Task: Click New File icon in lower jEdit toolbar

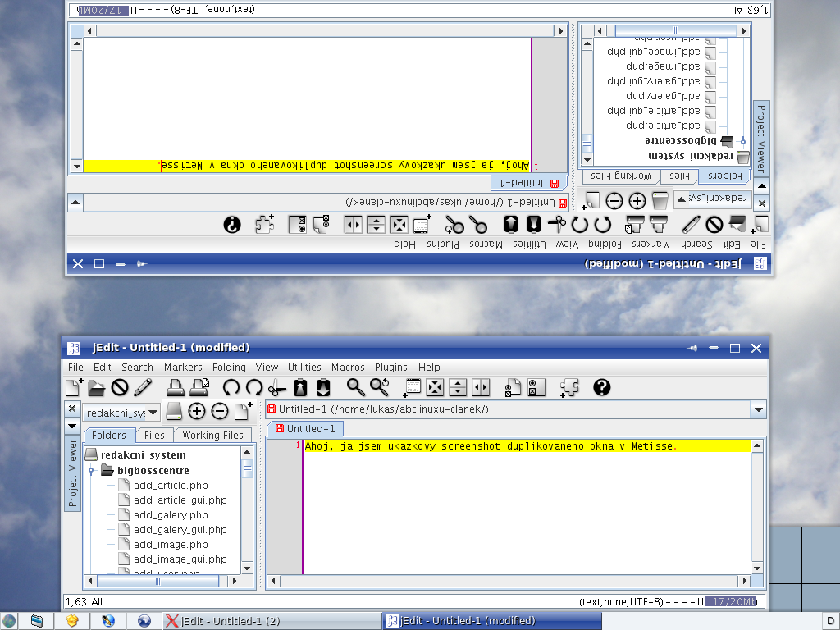Action: (x=74, y=387)
